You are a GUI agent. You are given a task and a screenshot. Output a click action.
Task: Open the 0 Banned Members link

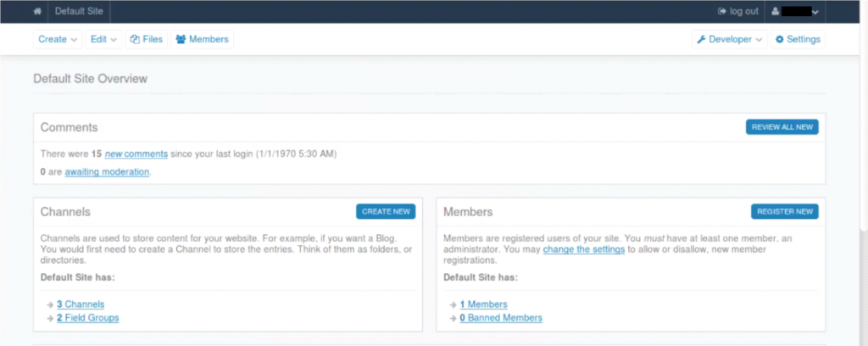click(x=501, y=318)
